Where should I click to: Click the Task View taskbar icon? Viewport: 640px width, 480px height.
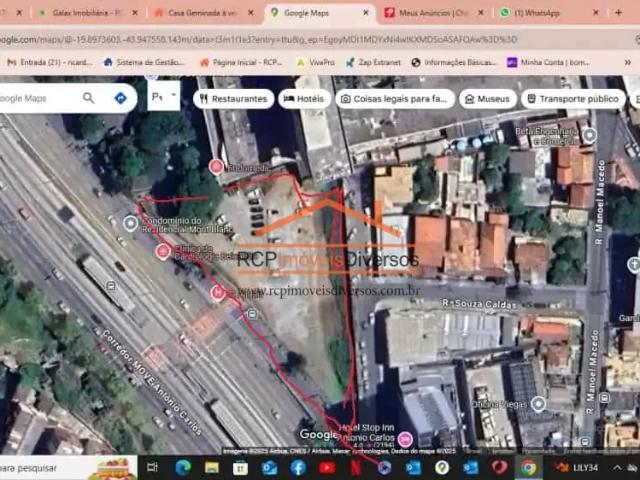click(x=152, y=468)
